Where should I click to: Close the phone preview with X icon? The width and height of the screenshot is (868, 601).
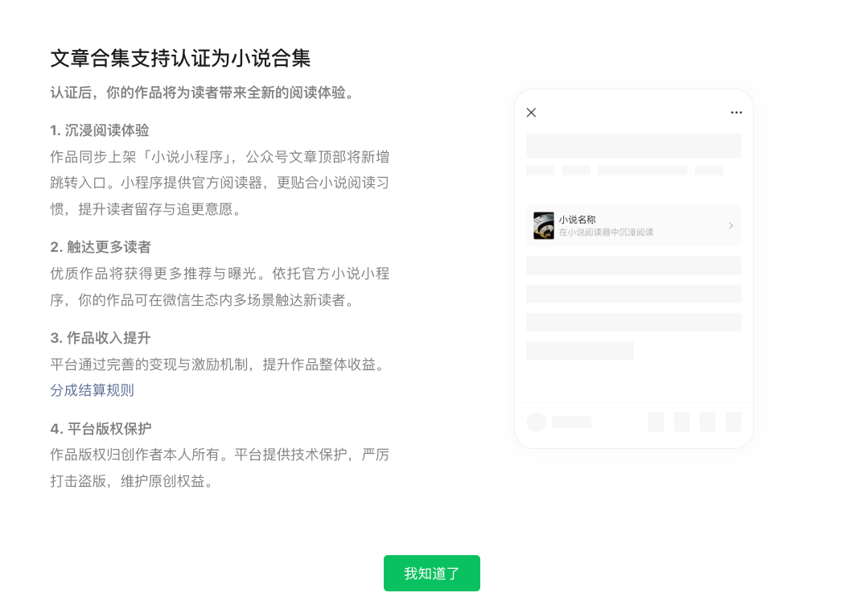point(532,113)
